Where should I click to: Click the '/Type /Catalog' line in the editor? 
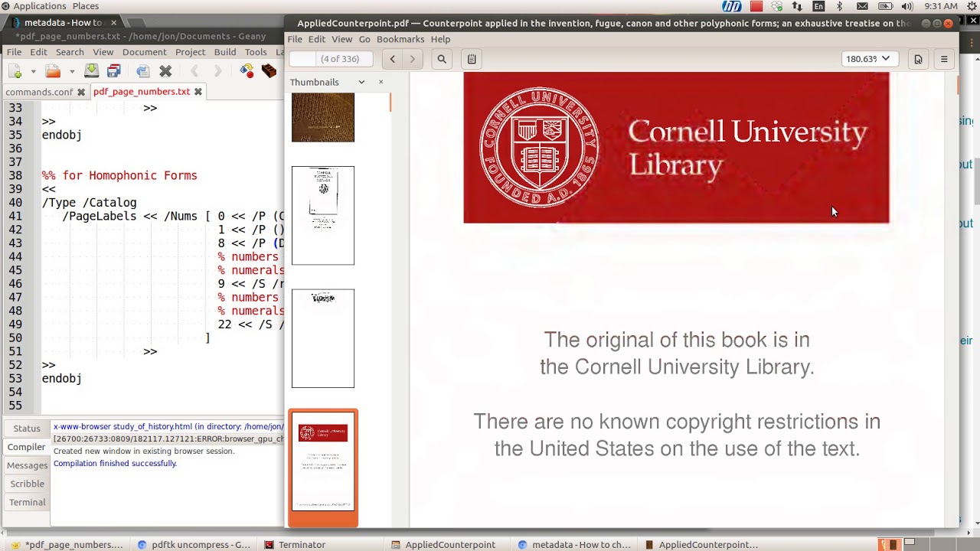click(89, 203)
